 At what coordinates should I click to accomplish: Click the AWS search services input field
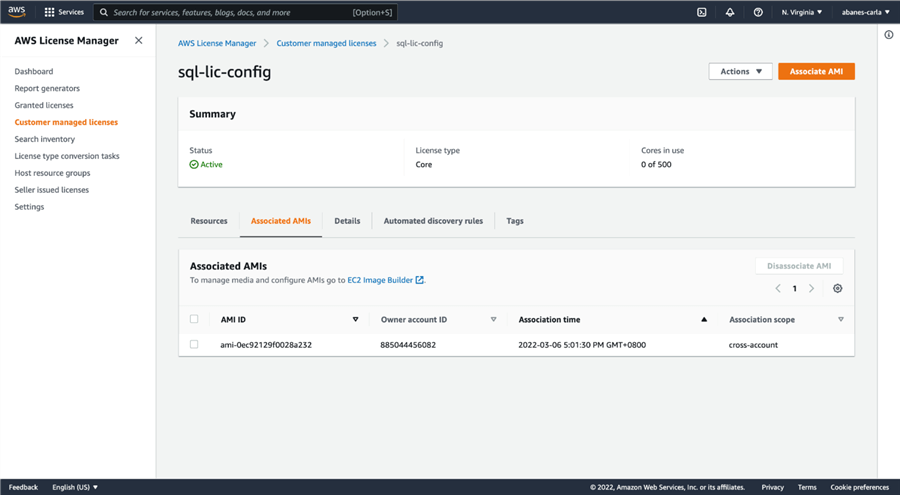[230, 12]
